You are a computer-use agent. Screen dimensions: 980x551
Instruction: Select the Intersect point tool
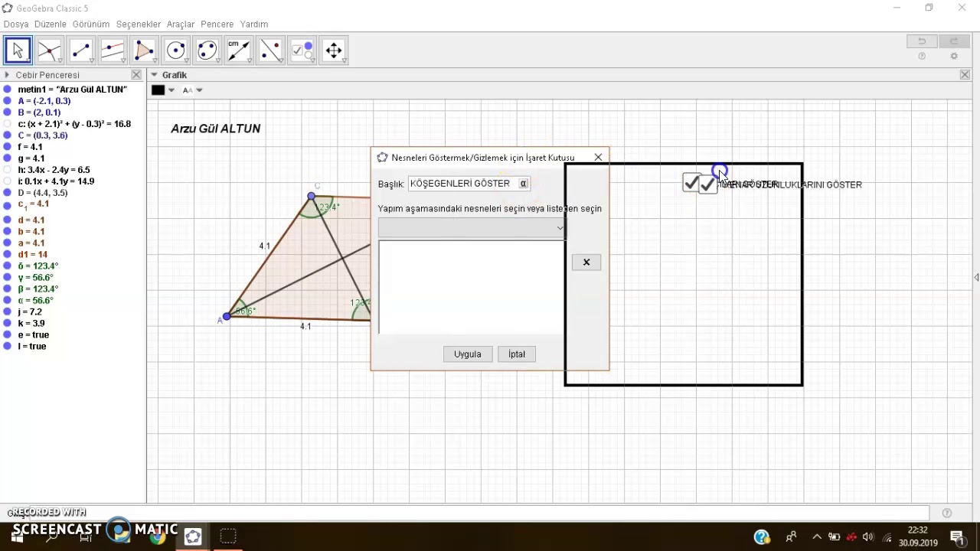coord(49,51)
